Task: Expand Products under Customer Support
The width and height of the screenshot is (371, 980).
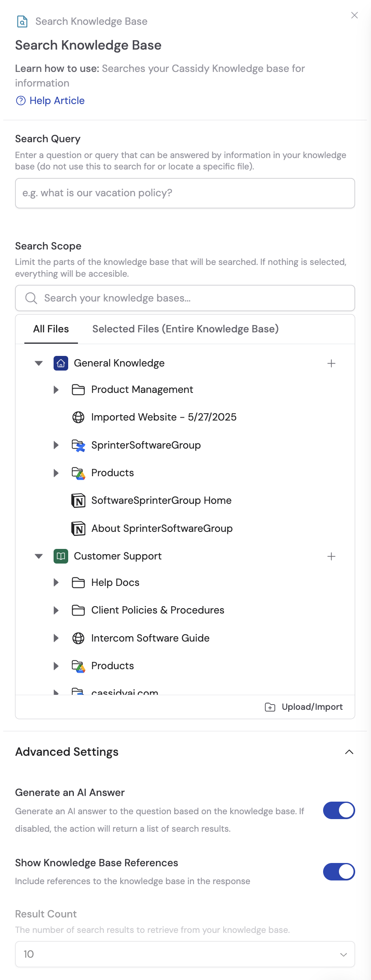Action: [x=56, y=666]
